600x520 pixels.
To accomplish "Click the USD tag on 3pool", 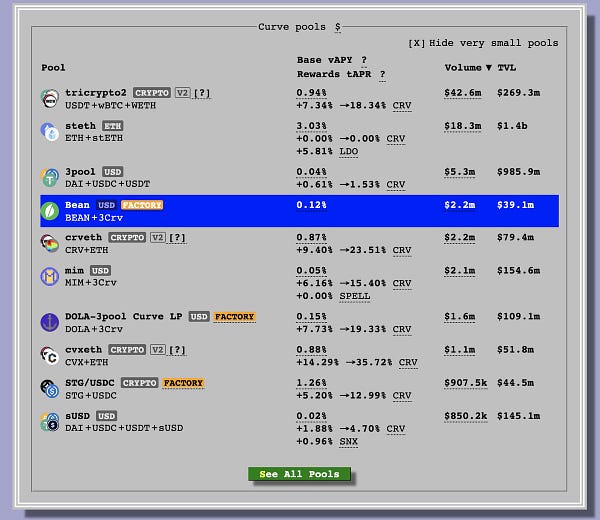I will (112, 172).
